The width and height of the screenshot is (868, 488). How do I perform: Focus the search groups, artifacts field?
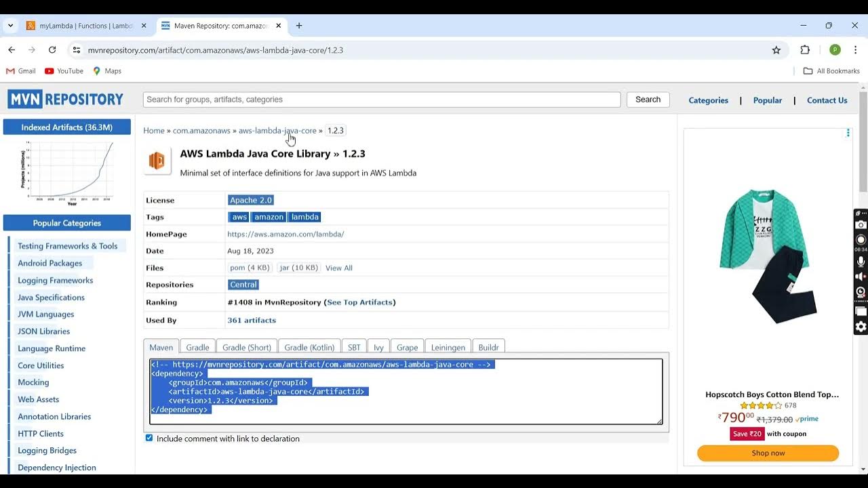tap(382, 100)
